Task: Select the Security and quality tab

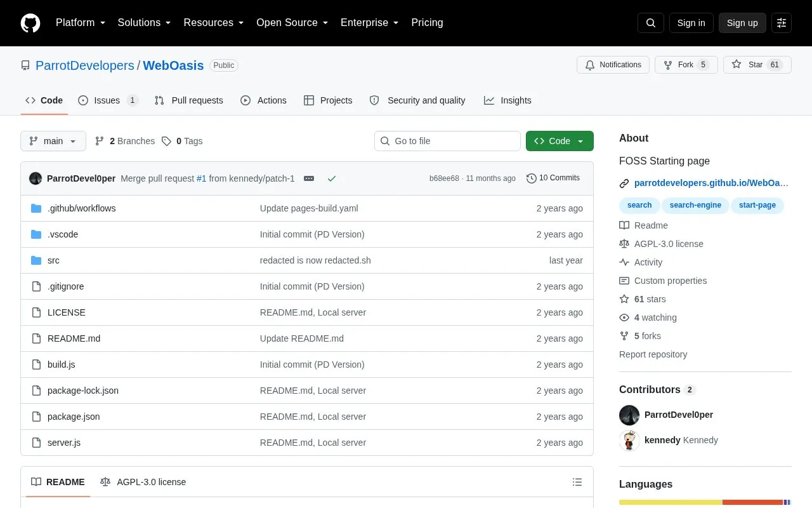Action: pyautogui.click(x=417, y=100)
